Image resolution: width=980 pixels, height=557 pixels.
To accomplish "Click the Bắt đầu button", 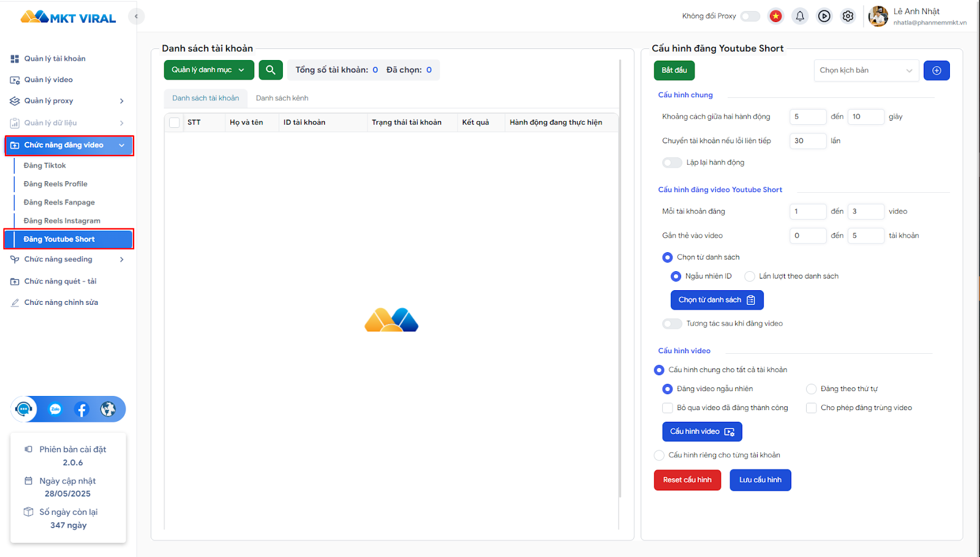I will pyautogui.click(x=674, y=70).
